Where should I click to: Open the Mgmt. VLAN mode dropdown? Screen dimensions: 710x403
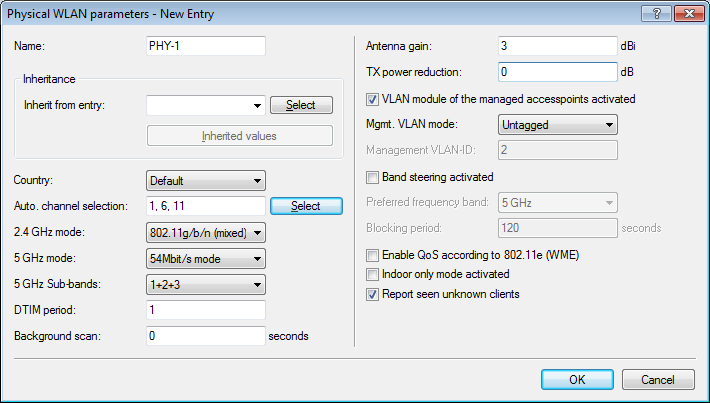[x=557, y=125]
